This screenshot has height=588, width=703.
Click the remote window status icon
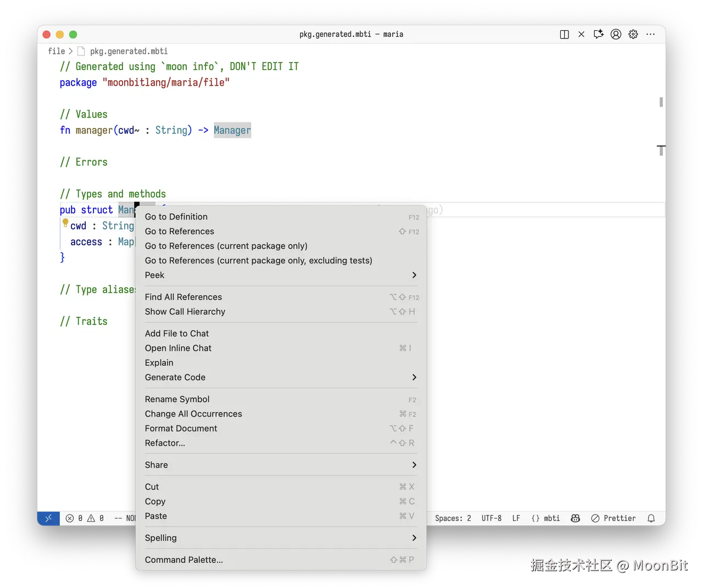pyautogui.click(x=48, y=518)
